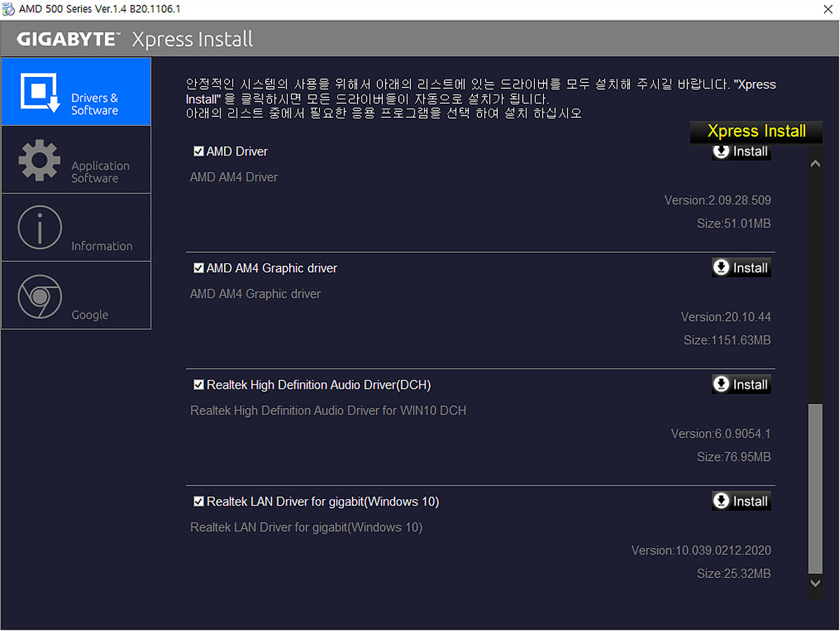Click the Google Chrome icon
840x631 pixels.
[40, 296]
